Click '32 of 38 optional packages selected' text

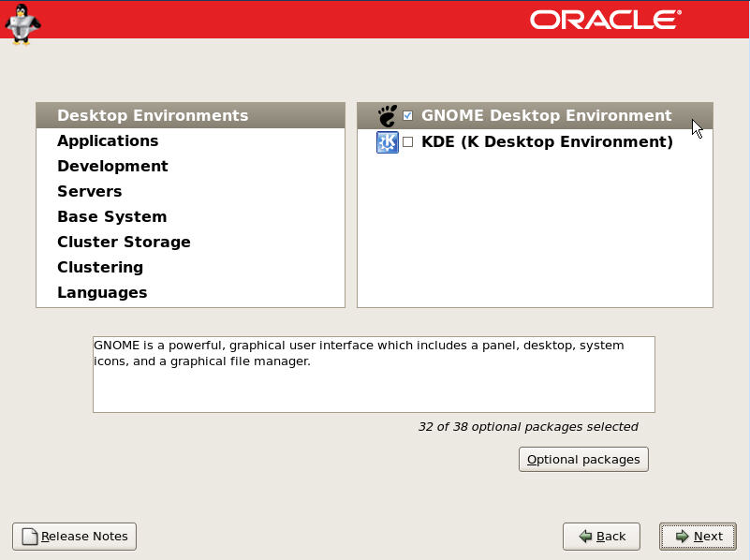528,427
